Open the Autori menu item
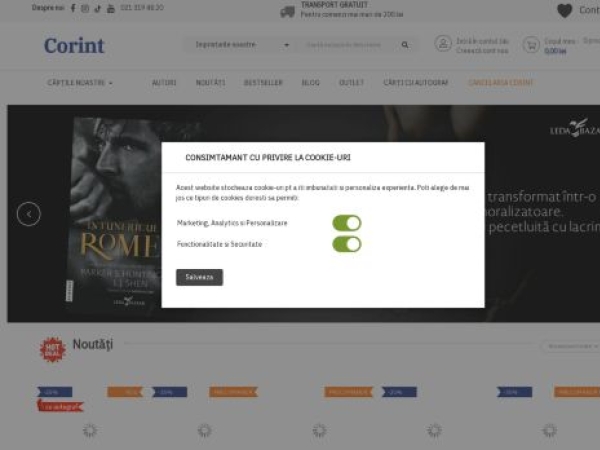Image resolution: width=600 pixels, height=450 pixels. point(164,83)
